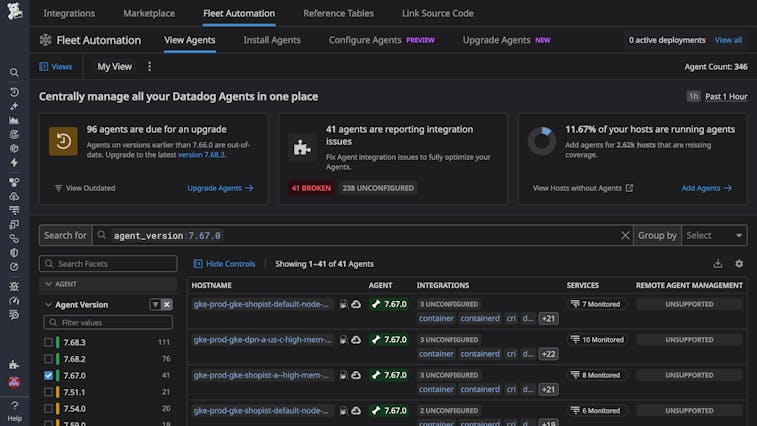Click the Add Agents link

click(x=707, y=188)
